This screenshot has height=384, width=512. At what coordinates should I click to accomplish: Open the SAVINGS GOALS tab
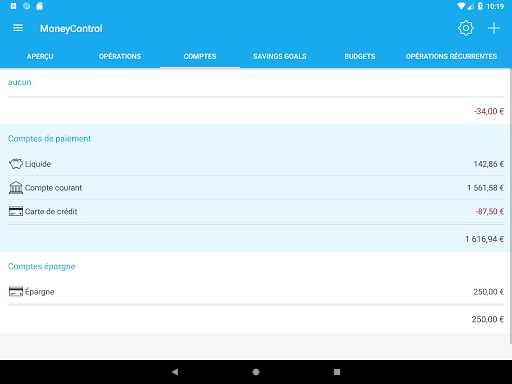tap(280, 56)
